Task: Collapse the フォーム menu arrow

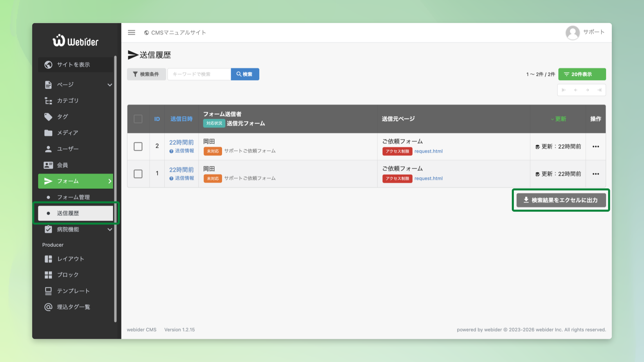Action: pos(110,181)
